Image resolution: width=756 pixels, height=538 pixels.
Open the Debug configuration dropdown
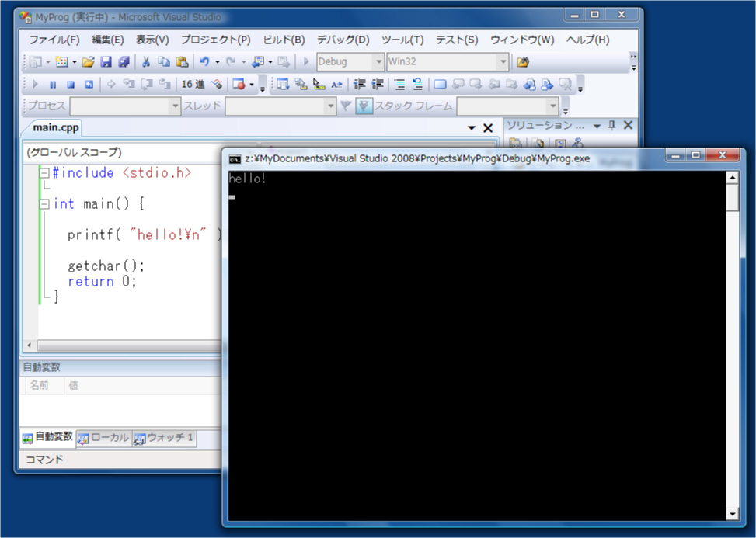pyautogui.click(x=378, y=62)
